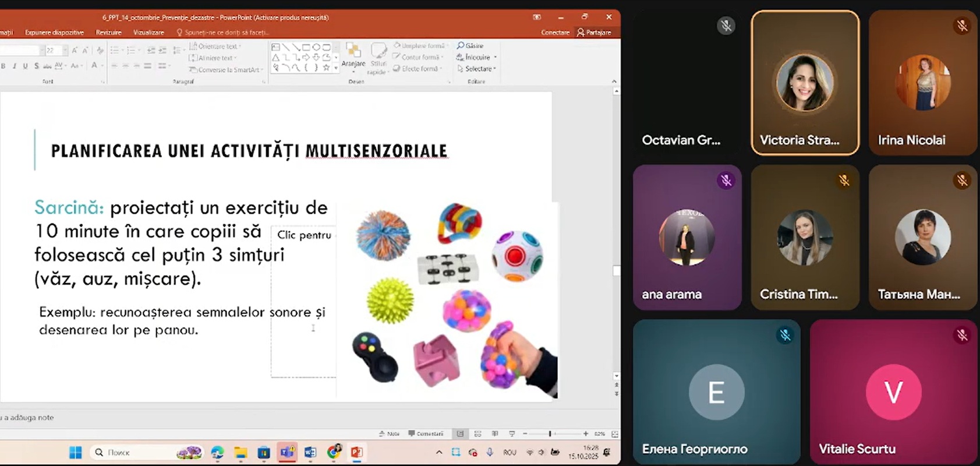The image size is (980, 466).
Task: Click the Conectare sign-in link
Action: click(555, 33)
